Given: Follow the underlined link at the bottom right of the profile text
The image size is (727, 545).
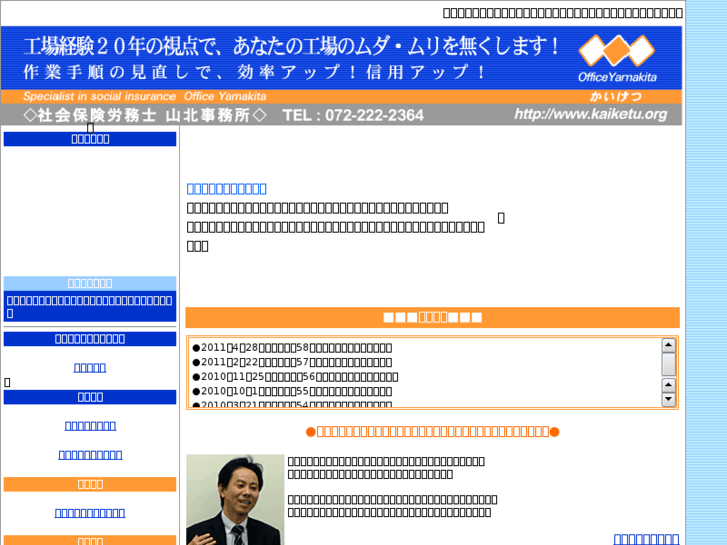Looking at the screenshot, I should [x=646, y=539].
